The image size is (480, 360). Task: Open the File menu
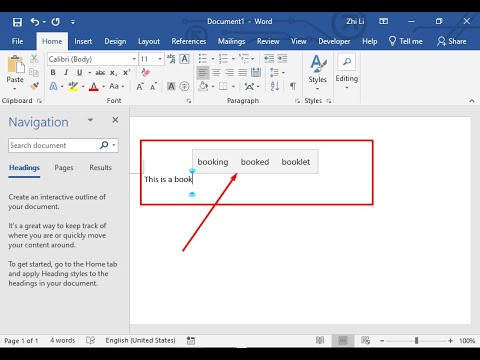tap(17, 41)
